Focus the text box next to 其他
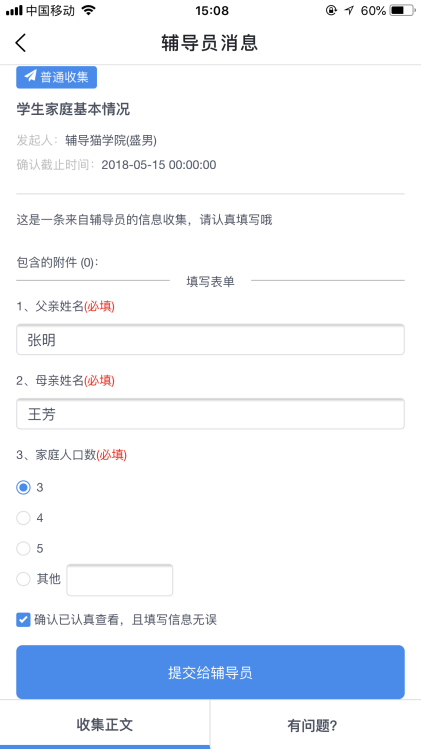 point(119,580)
